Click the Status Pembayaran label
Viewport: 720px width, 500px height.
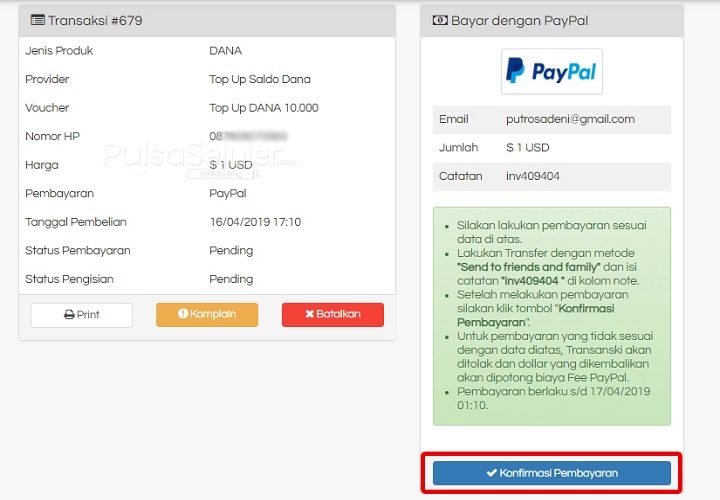[x=78, y=251]
